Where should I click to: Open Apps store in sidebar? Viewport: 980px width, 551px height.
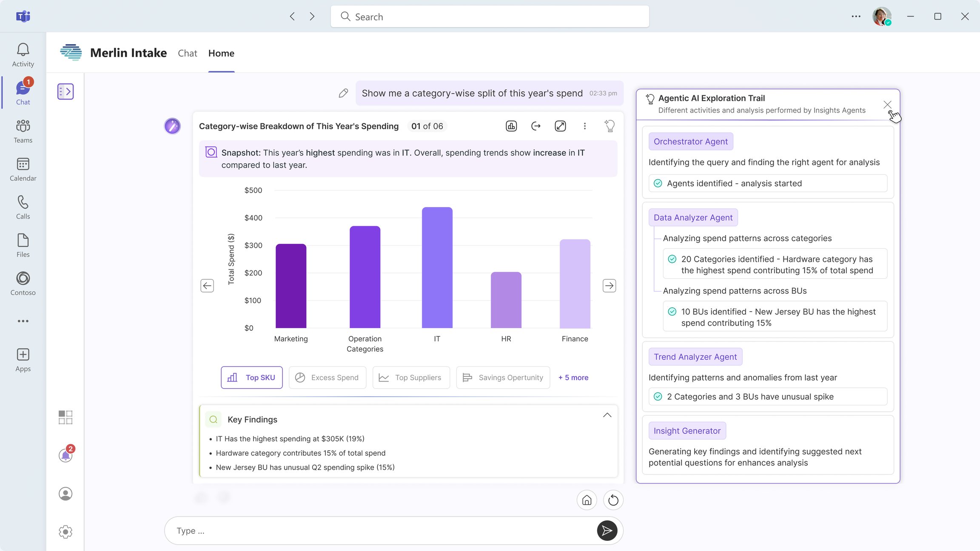pos(23,360)
